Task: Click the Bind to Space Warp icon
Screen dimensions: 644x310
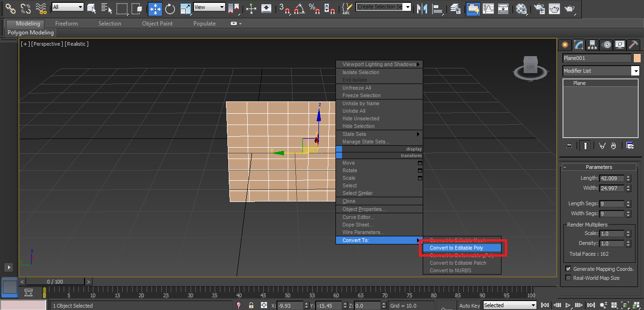Action: (42, 8)
